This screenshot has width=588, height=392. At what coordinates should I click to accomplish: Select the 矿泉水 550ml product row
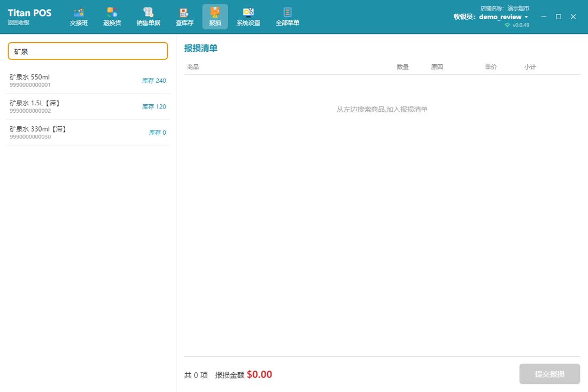click(x=88, y=80)
